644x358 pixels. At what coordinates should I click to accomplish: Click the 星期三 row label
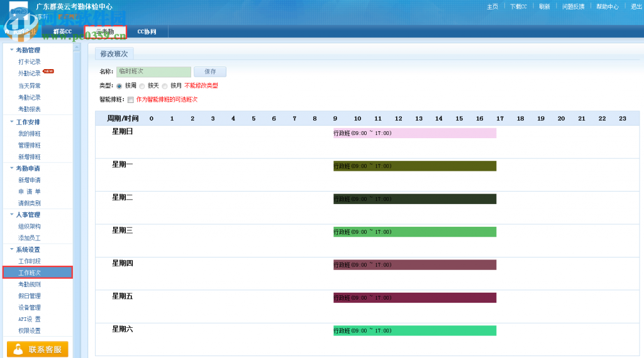point(123,231)
